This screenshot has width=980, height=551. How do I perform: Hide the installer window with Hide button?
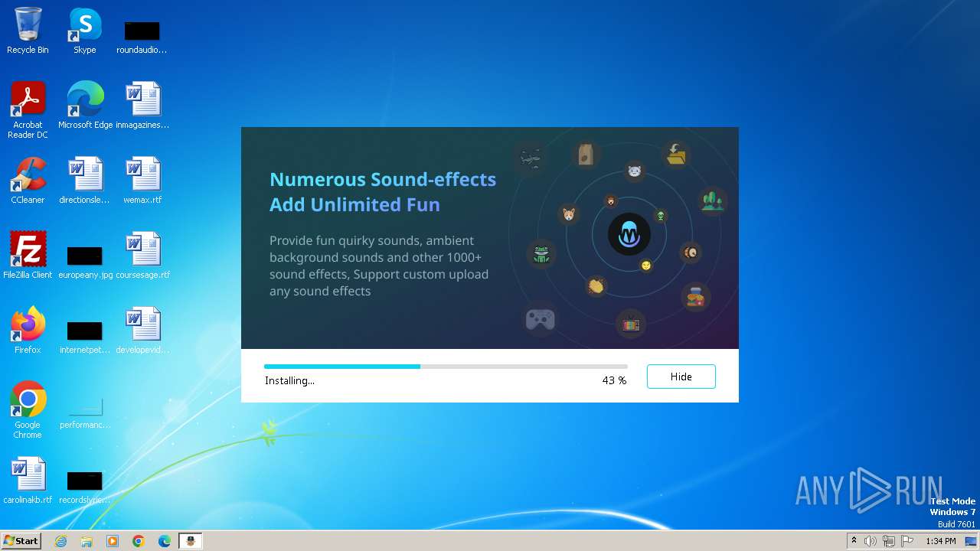pyautogui.click(x=681, y=377)
